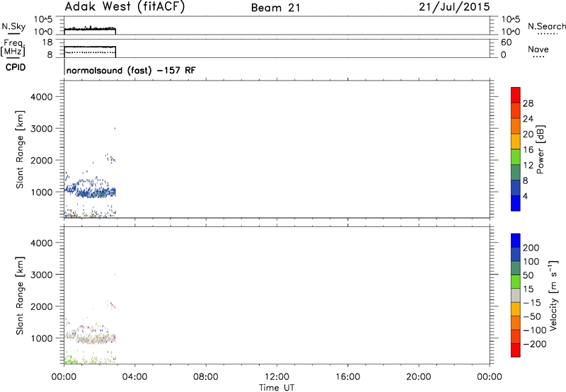Click the 'CPID' row label
Screen dimensions: 566x392
pyautogui.click(x=16, y=67)
